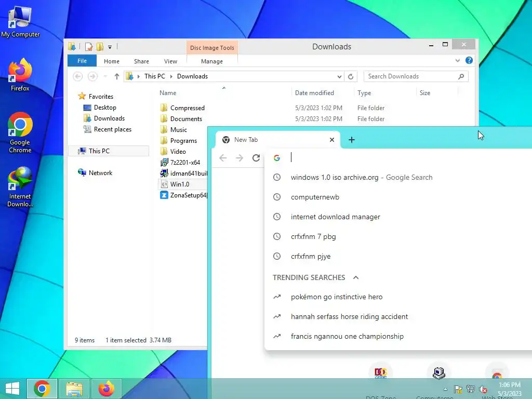
Task: Switch to Chrome on the taskbar
Action: click(x=42, y=389)
